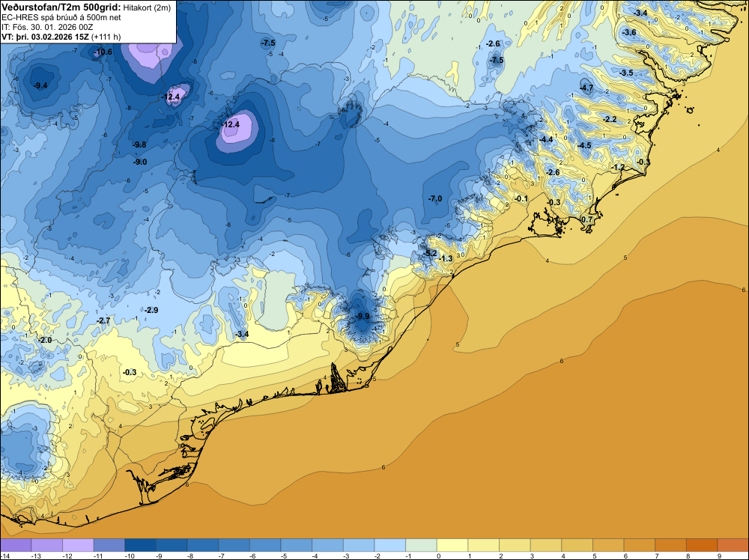
Task: Click legend swatch between 3 and 4
Action: [x=546, y=545]
